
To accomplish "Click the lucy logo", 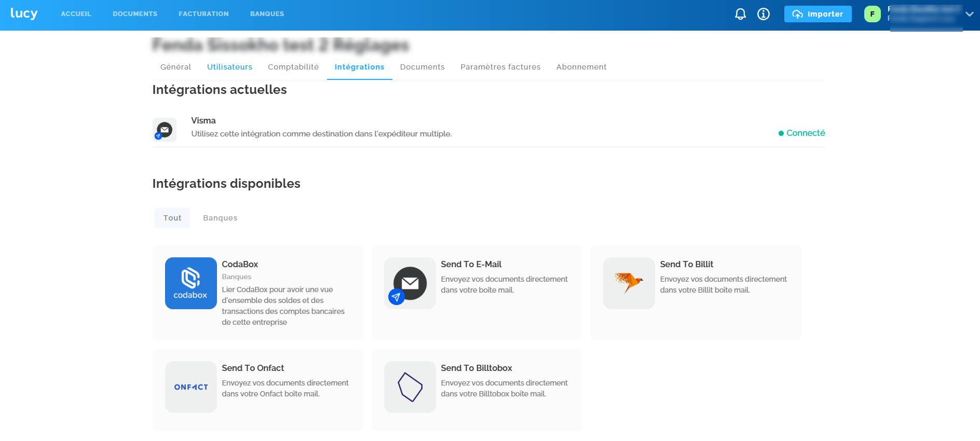I will coord(24,13).
